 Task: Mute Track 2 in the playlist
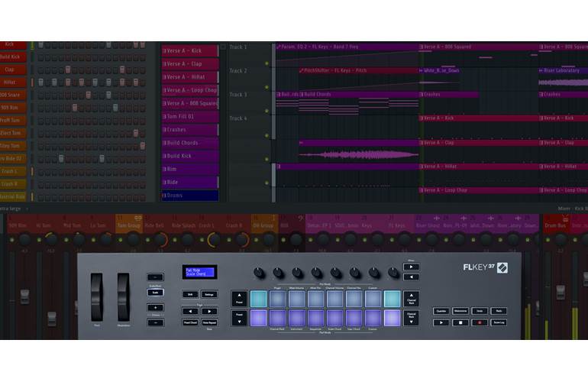[x=267, y=87]
